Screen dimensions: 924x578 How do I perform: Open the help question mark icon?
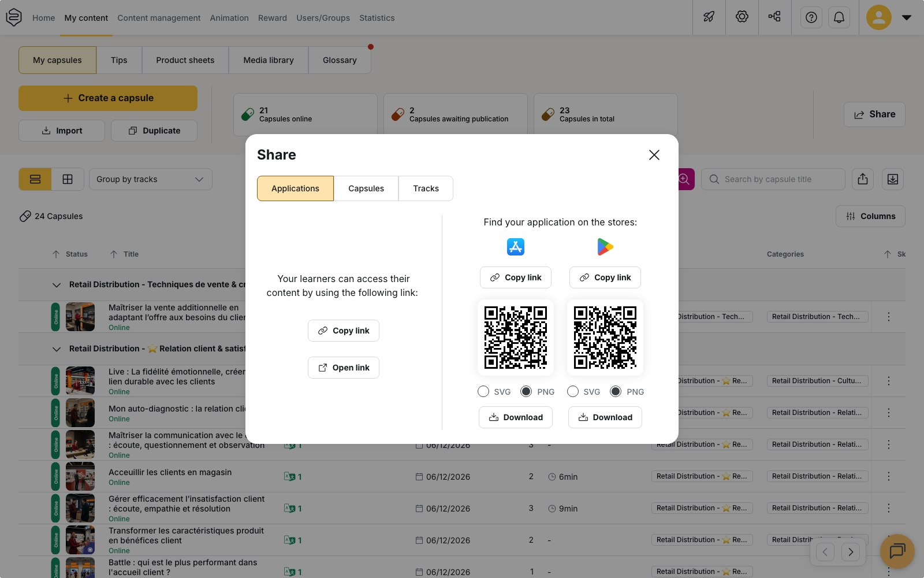[811, 17]
